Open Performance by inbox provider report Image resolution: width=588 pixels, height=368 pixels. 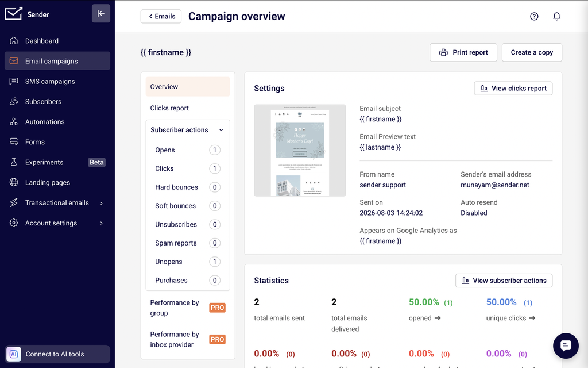click(x=188, y=339)
